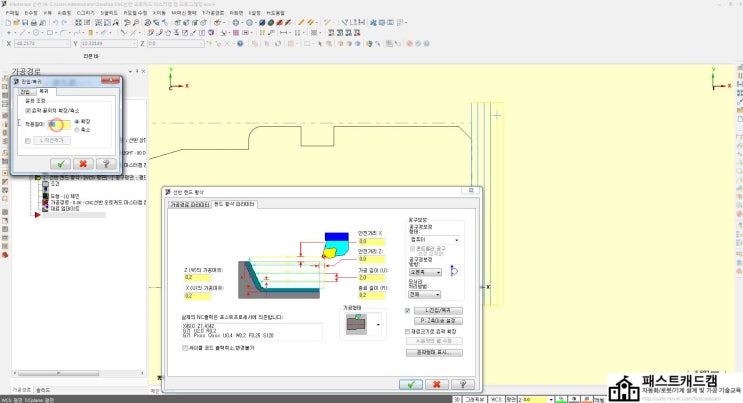Click the 가공 깊이 input field with 2.0
Screen dimensions: 743x403
[371, 276]
